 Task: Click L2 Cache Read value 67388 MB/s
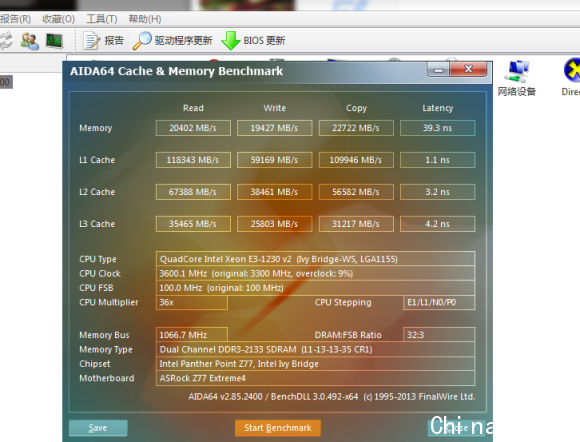tap(193, 192)
